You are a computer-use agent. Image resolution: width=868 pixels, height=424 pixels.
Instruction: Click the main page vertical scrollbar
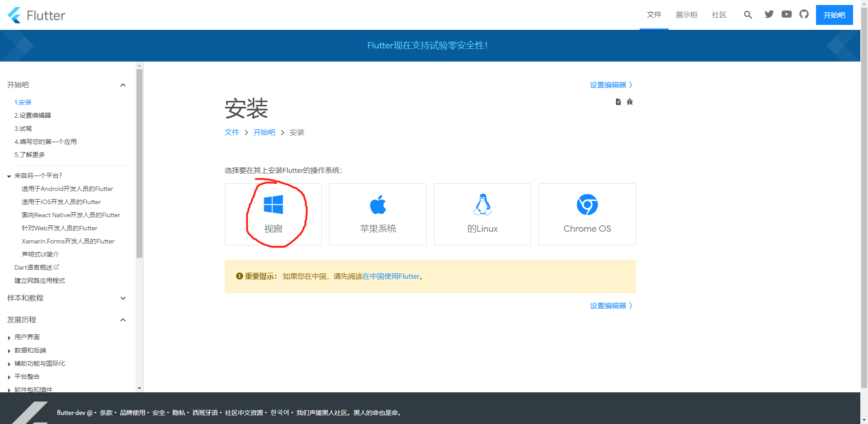click(864, 198)
